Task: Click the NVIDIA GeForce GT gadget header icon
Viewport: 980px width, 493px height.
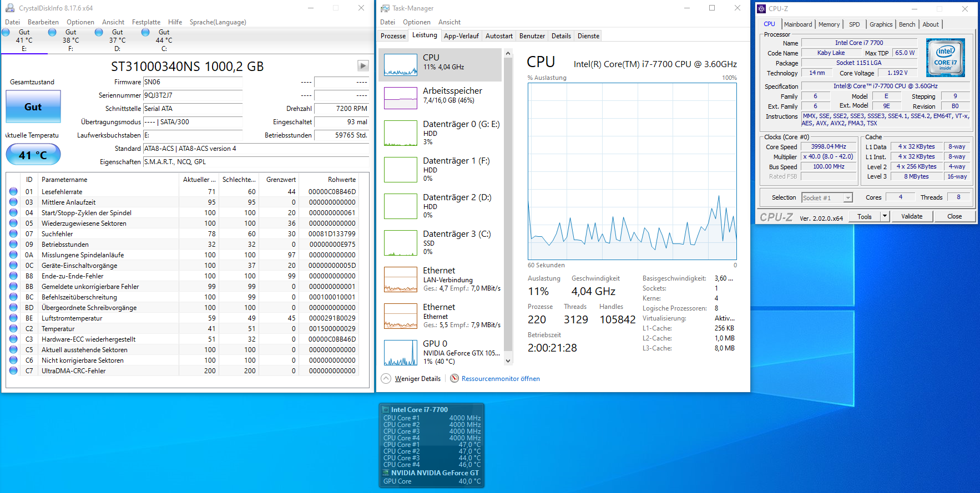Action: tap(386, 473)
